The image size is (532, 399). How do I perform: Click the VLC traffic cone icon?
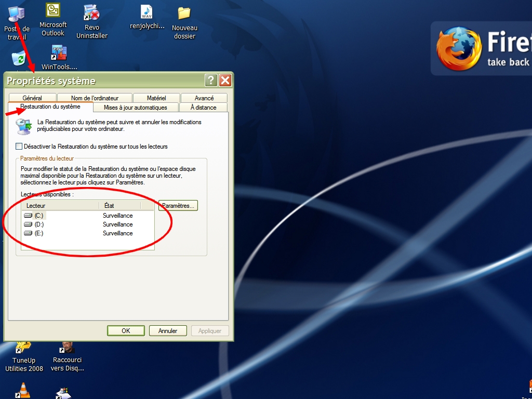[x=23, y=390]
